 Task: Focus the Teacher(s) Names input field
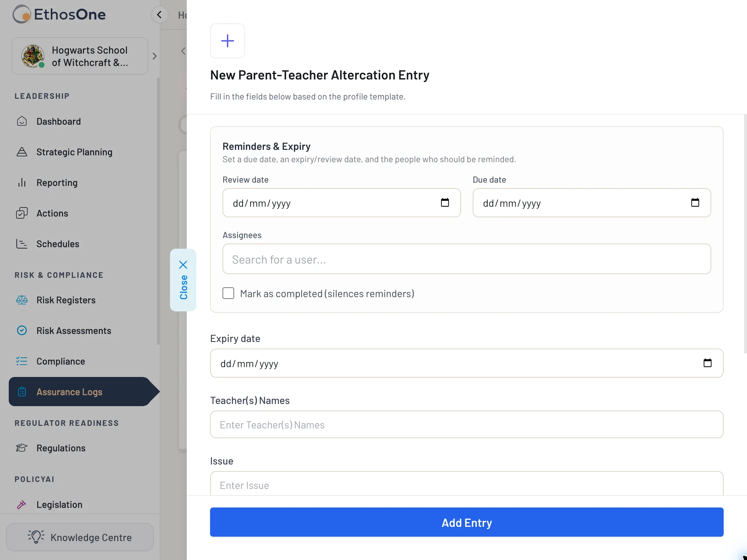click(x=467, y=425)
